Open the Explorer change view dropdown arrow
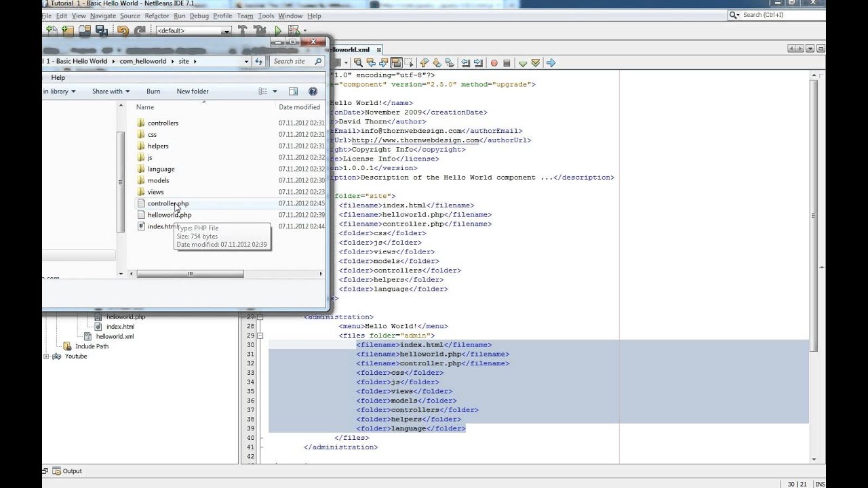 275,91
